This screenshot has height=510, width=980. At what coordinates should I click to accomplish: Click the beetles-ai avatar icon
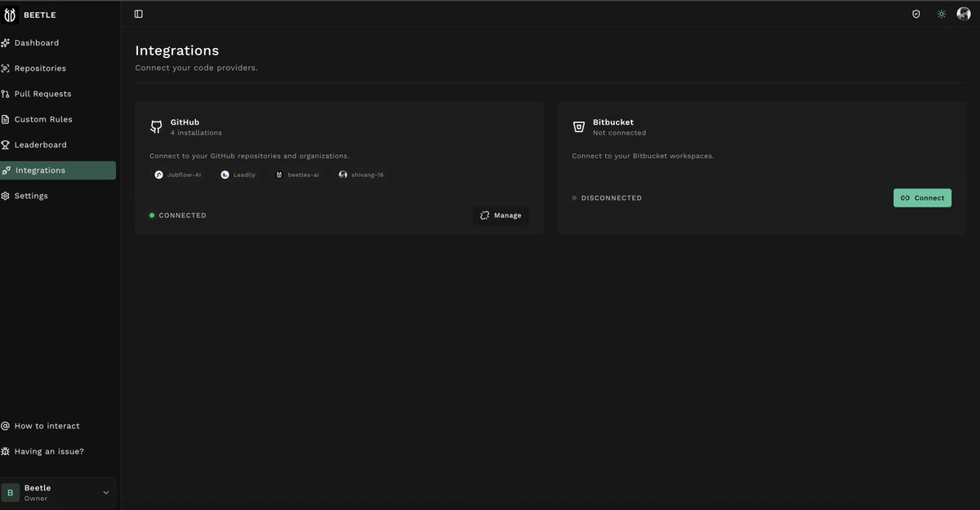point(279,175)
